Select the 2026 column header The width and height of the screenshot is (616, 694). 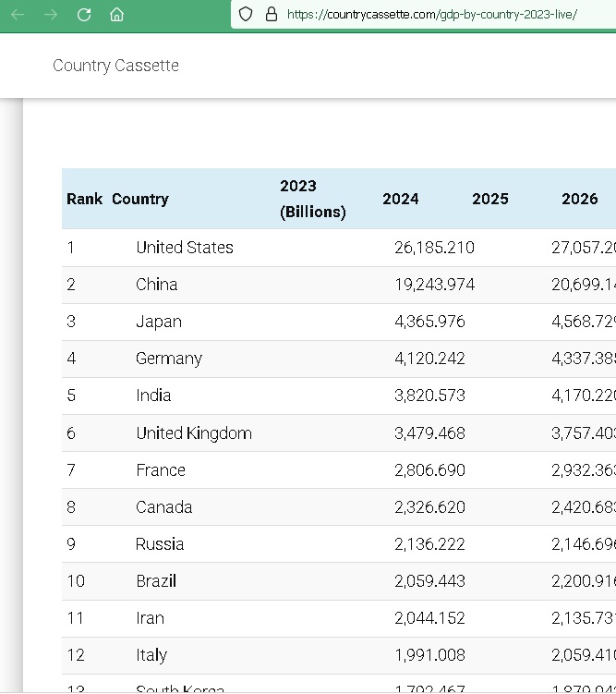click(580, 199)
